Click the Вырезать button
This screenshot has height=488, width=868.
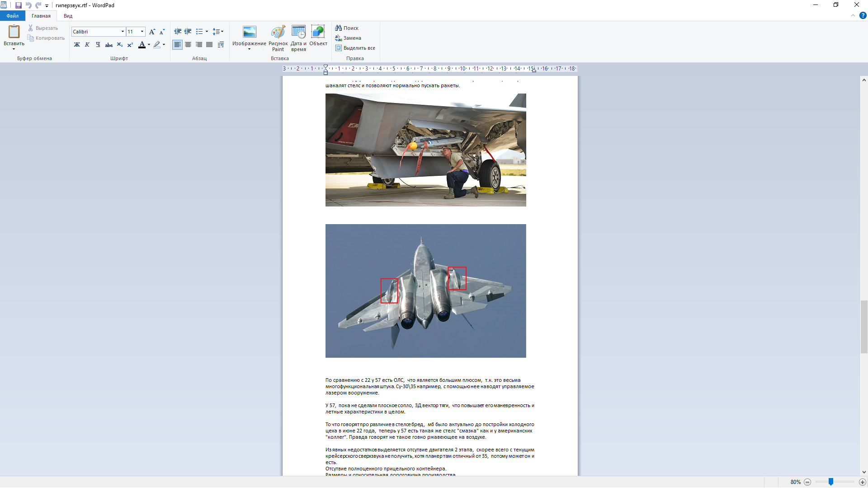pos(43,28)
